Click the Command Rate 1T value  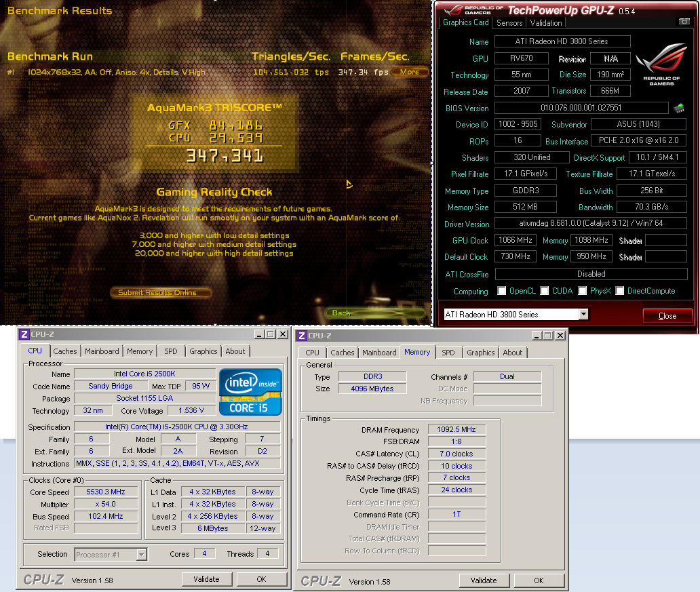[456, 514]
